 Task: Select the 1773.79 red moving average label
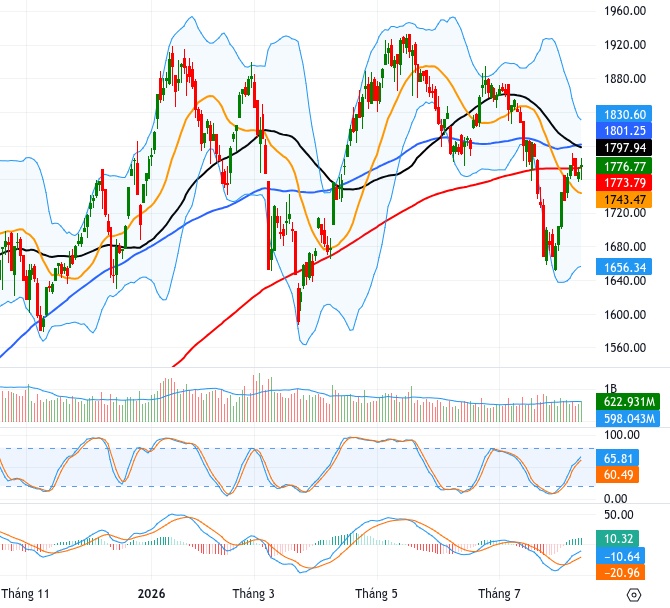click(624, 182)
